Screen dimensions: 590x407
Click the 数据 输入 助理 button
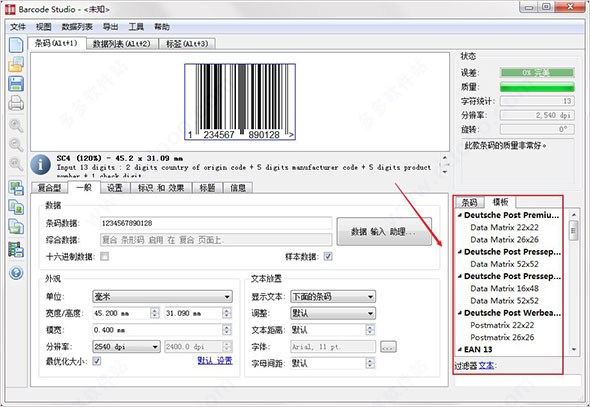(384, 231)
